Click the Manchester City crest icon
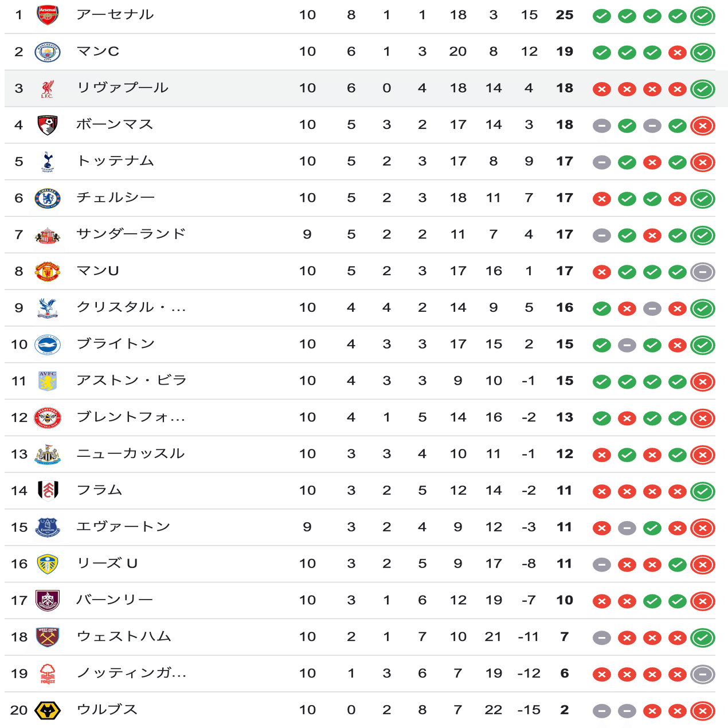The image size is (728, 728). 48,51
